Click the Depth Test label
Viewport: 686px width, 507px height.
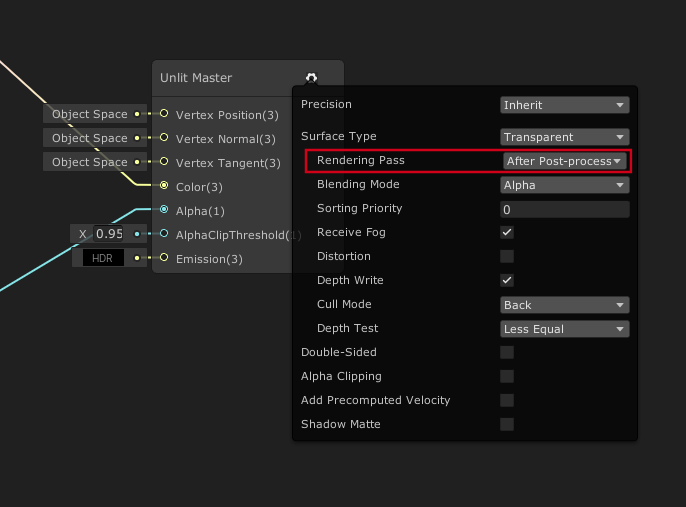click(x=347, y=328)
